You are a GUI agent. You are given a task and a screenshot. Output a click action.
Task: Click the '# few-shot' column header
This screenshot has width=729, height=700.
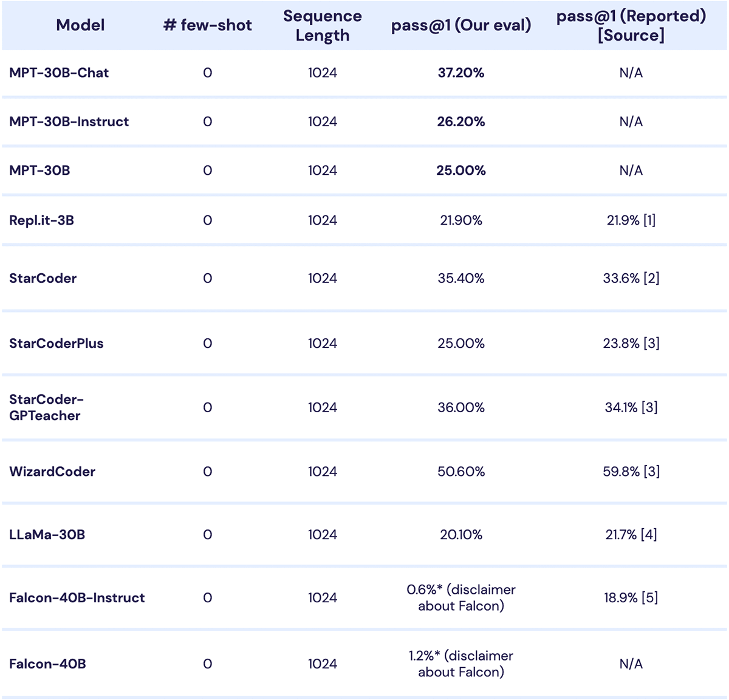pos(207,25)
